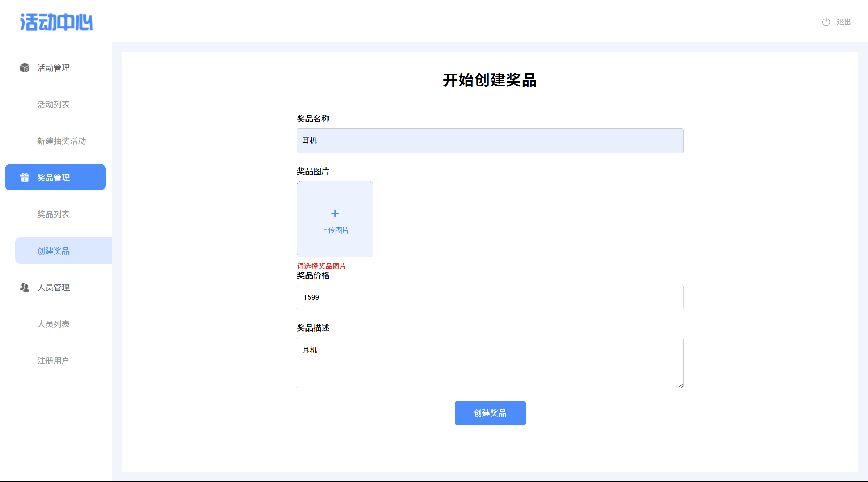This screenshot has height=482, width=868.
Task: Click the people icon next to 人员管理
Action: pyautogui.click(x=25, y=287)
